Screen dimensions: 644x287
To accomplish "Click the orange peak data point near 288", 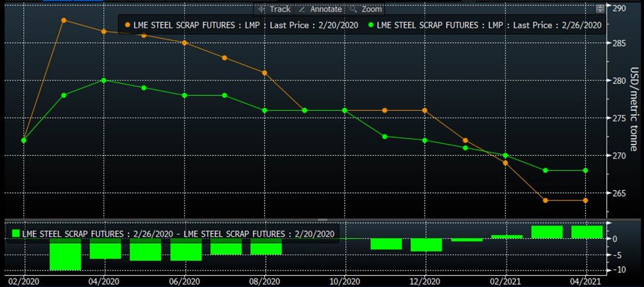I will pos(64,20).
